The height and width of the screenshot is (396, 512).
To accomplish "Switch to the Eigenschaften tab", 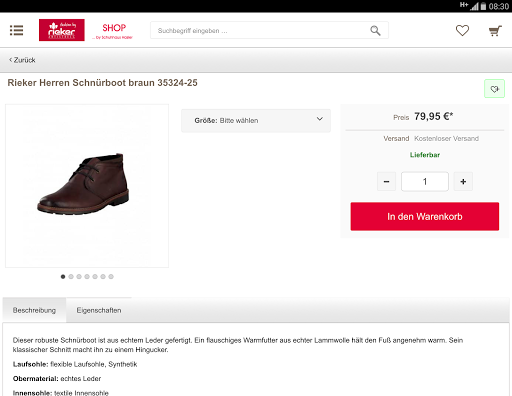I will pyautogui.click(x=99, y=310).
